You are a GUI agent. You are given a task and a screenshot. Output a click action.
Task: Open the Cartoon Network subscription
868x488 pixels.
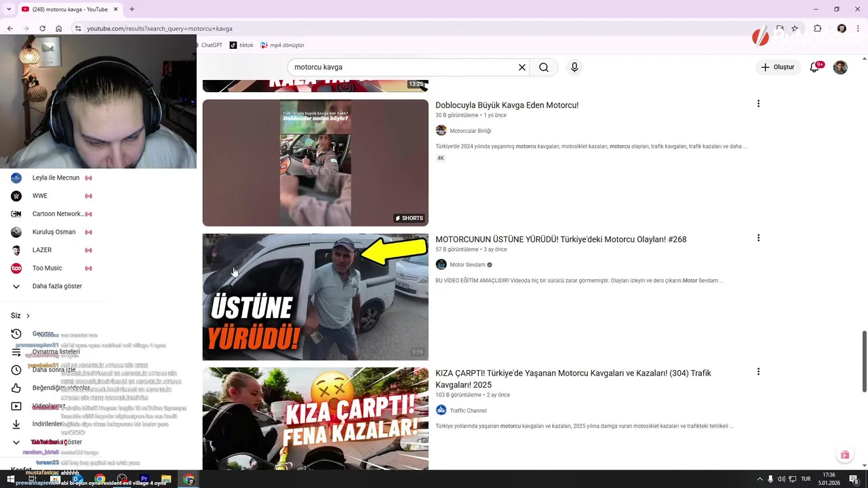(x=52, y=213)
